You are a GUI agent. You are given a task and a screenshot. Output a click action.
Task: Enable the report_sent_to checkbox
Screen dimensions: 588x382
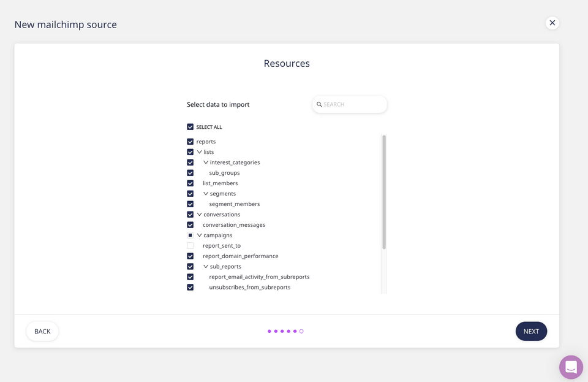[x=190, y=246]
